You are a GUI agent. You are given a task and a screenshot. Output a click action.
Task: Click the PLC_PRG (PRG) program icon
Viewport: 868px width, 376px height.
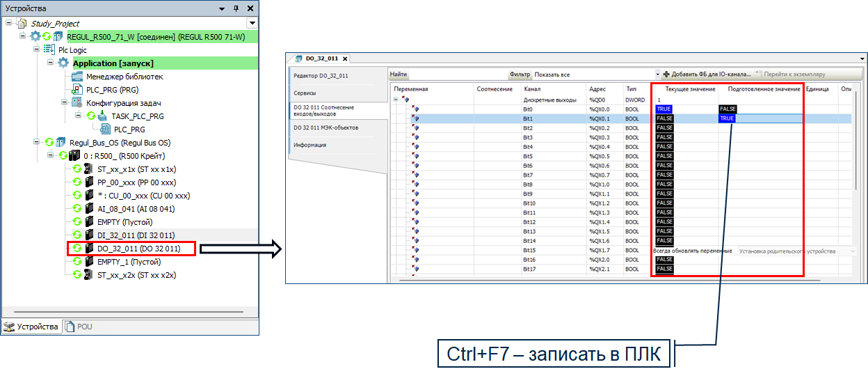(x=77, y=90)
